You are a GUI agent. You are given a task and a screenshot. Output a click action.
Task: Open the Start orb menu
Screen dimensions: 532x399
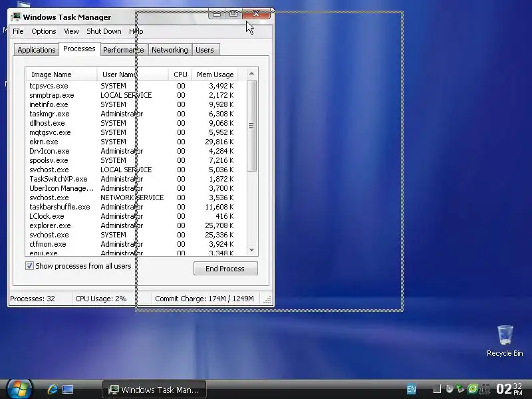tap(19, 389)
